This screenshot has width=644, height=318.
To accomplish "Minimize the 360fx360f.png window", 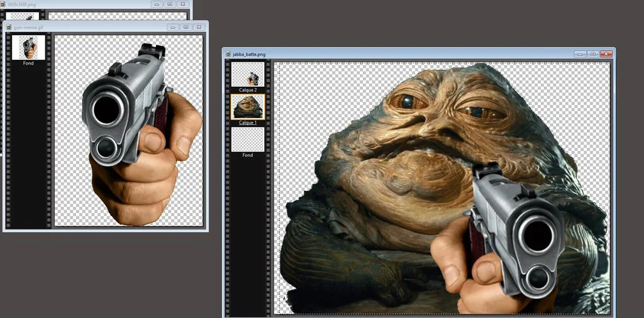I will click(x=157, y=4).
